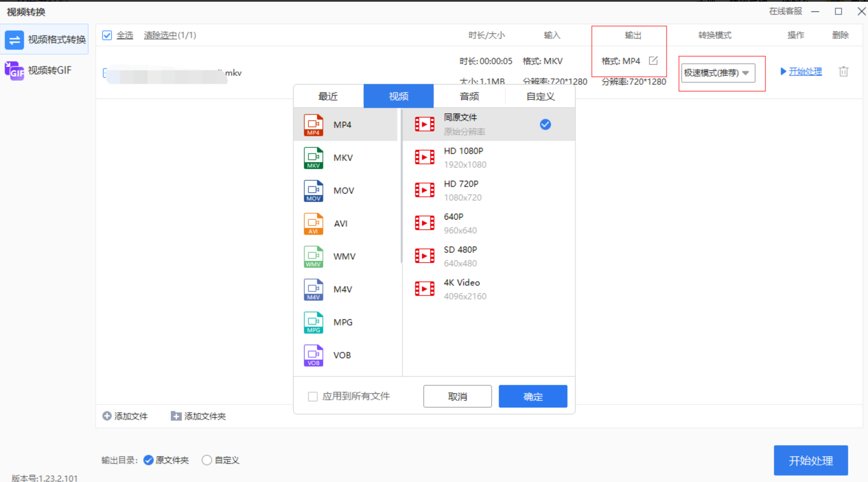Click the format list vertical scrollbar
This screenshot has height=482, width=868.
click(x=401, y=186)
